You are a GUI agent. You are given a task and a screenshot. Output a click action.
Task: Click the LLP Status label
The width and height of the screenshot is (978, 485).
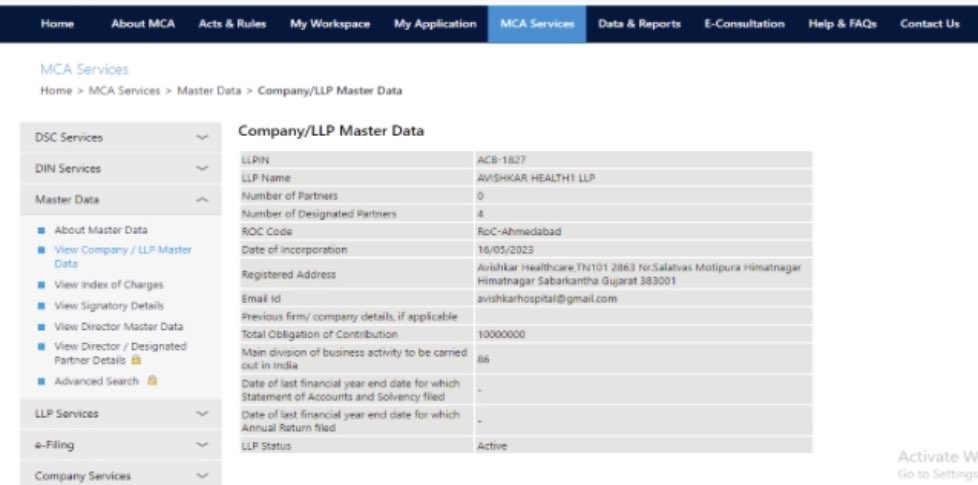coord(266,446)
